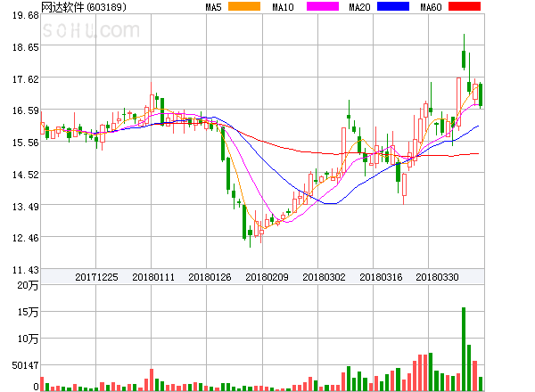This screenshot has height=392, width=535.
Task: Click the stock title 网达软件(603189)
Action: (84, 7)
